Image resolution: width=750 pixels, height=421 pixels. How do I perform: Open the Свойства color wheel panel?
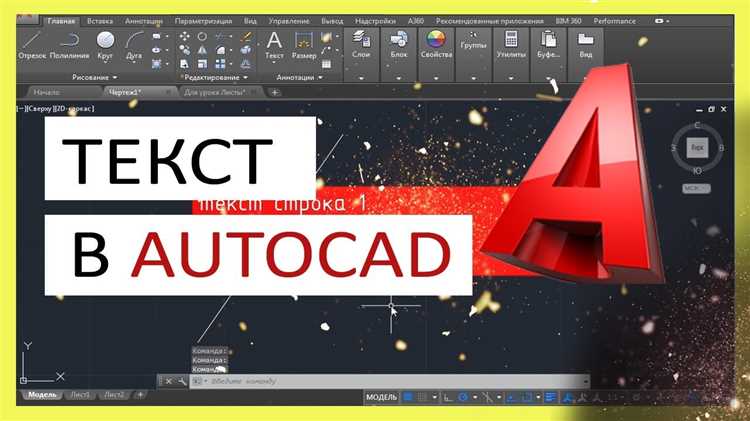(436, 45)
